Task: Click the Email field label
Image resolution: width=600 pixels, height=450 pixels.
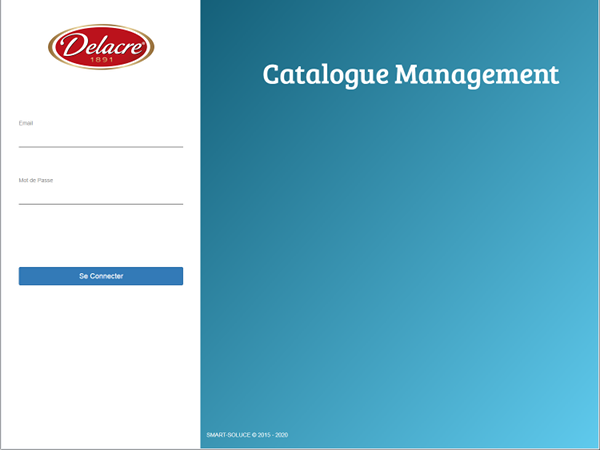Action: 26,123
